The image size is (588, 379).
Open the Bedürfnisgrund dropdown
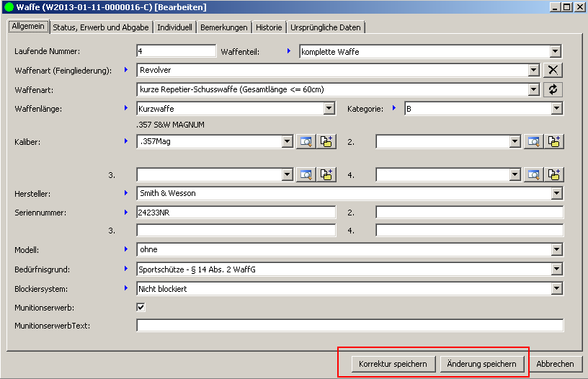pos(556,269)
